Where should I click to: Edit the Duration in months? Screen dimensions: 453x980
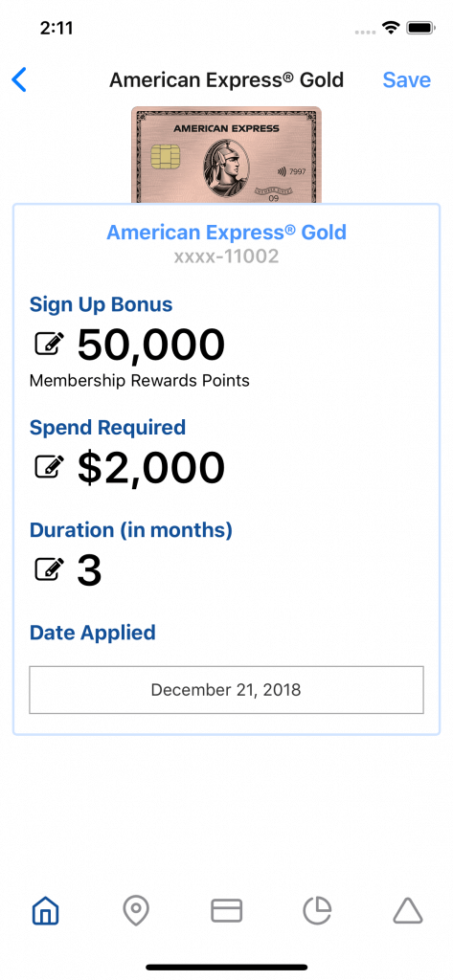[49, 568]
